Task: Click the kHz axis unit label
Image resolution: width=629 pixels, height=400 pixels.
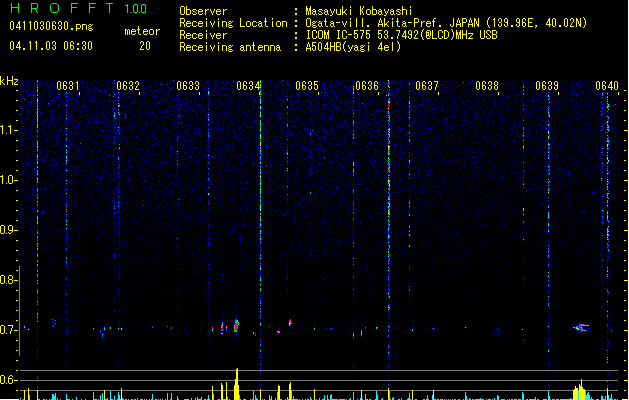Action: point(9,81)
